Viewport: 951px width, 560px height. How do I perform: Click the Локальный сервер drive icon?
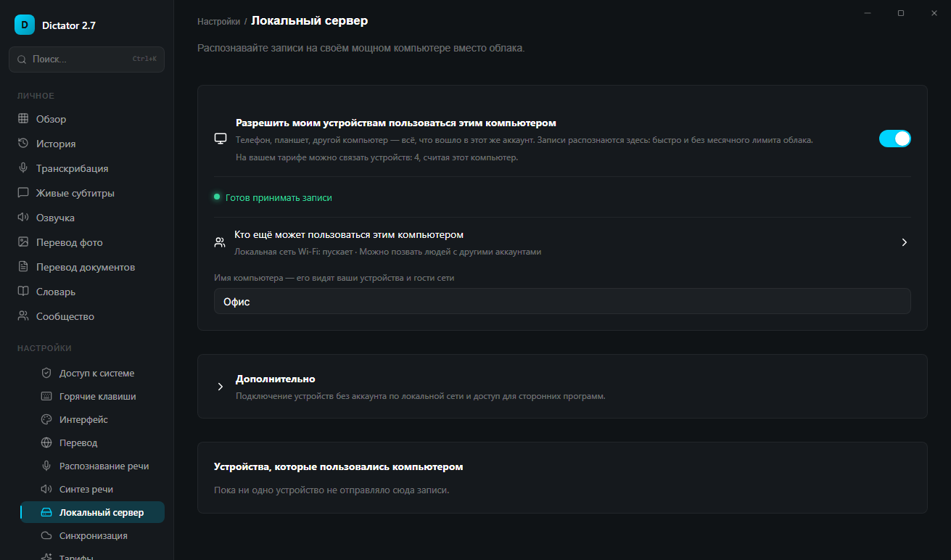(x=46, y=512)
